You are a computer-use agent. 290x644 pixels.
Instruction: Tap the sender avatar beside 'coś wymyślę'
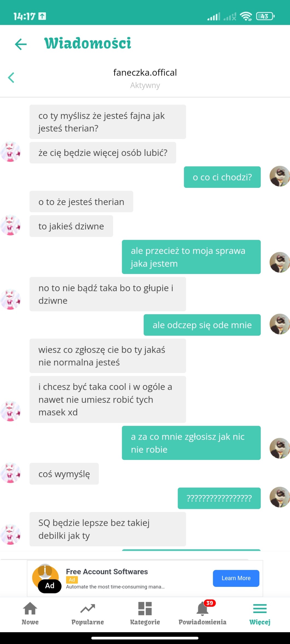pos(10,473)
